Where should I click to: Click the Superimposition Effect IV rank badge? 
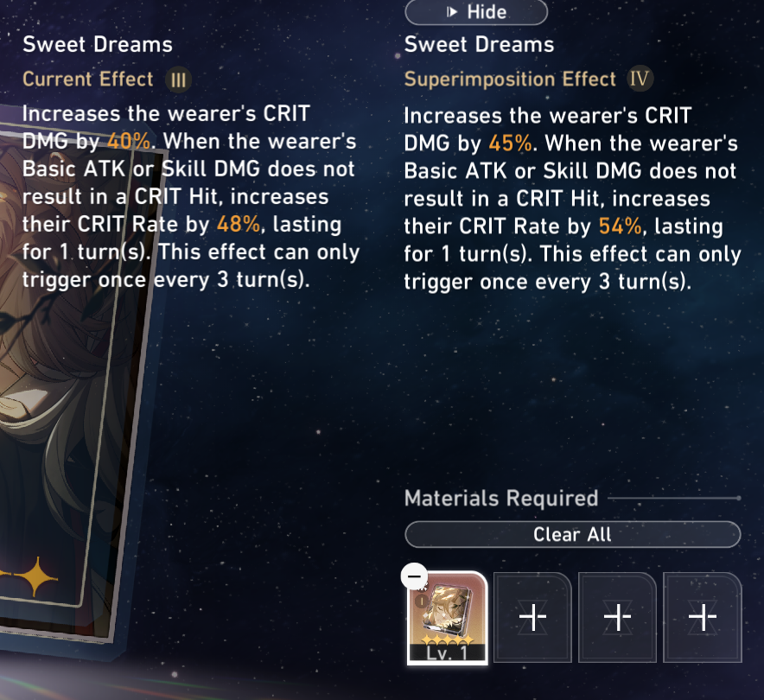click(640, 79)
